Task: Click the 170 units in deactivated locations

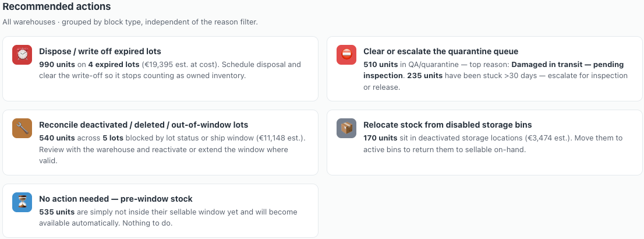Action: point(380,138)
